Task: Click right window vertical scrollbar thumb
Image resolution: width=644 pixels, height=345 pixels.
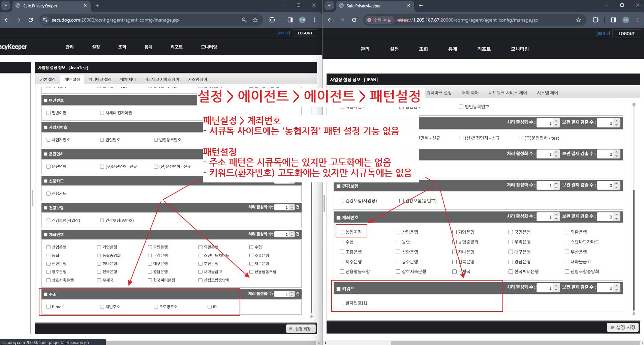Action: [634, 250]
